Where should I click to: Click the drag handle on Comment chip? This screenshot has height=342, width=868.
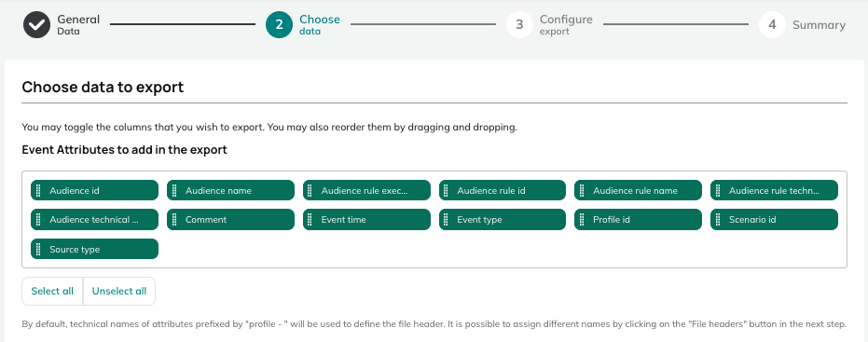point(174,220)
